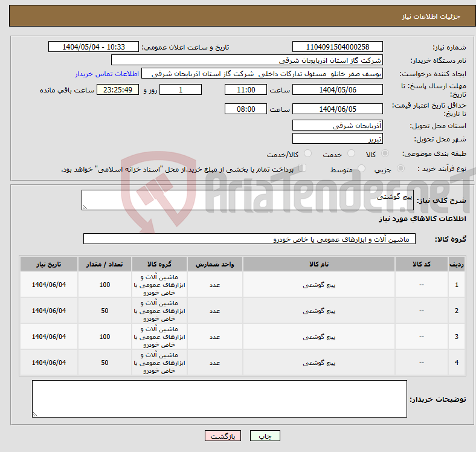Select the متوسط purchase type radio
The width and height of the screenshot is (476, 452).
click(x=362, y=170)
